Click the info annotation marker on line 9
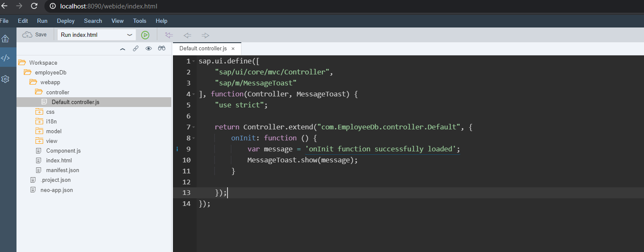Image resolution: width=644 pixels, height=252 pixels. click(x=177, y=149)
